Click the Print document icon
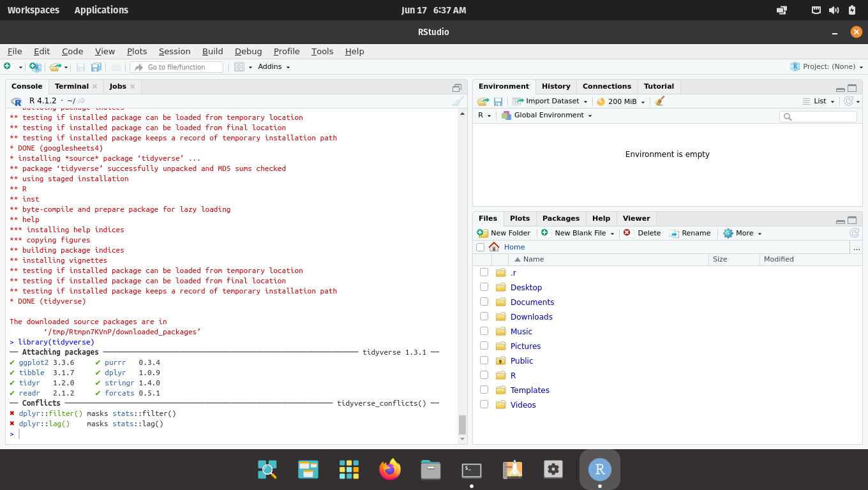 point(116,67)
